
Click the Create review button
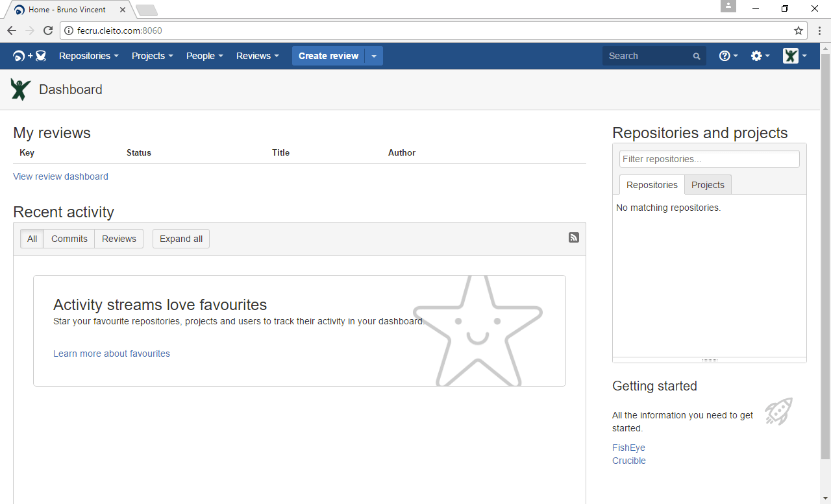pos(329,56)
